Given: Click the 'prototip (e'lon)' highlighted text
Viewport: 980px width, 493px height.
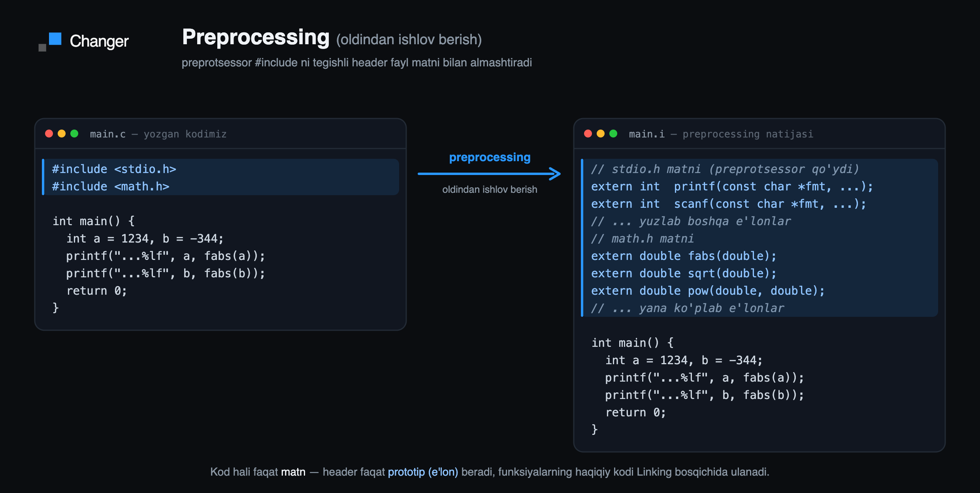Looking at the screenshot, I should [423, 472].
